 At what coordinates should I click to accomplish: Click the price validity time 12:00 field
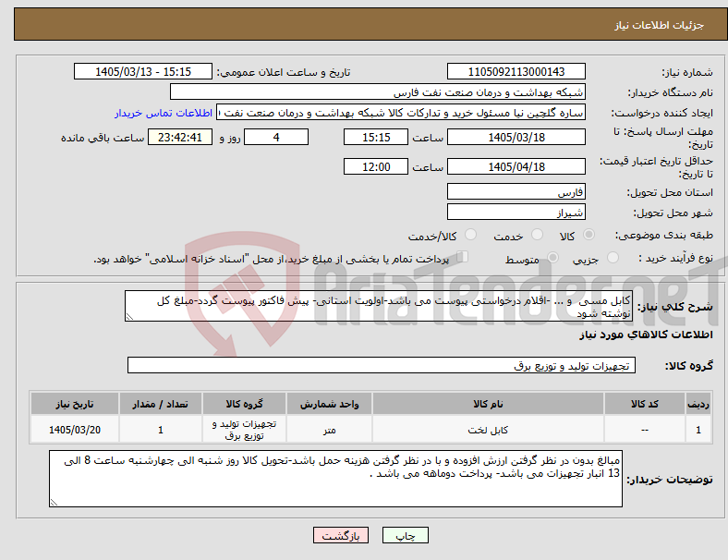[376, 166]
